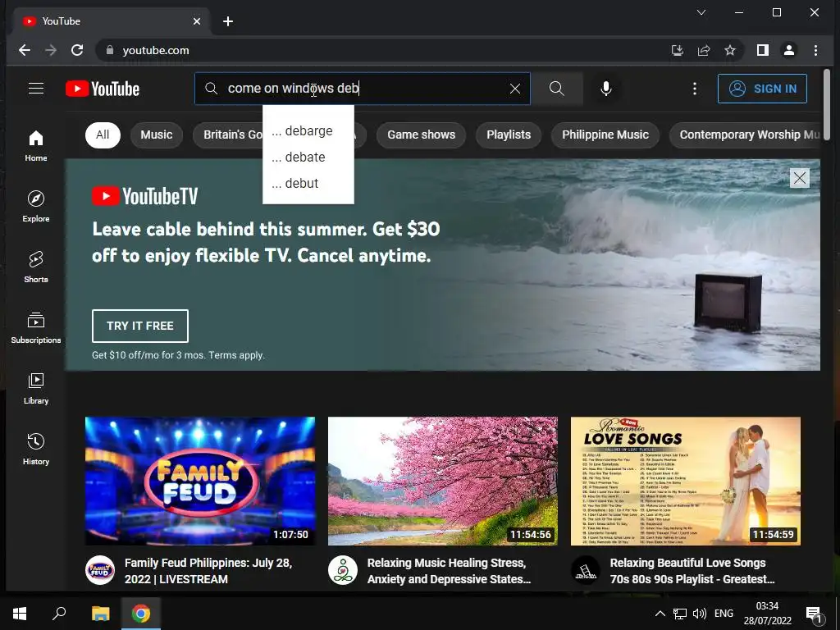
Task: Show hidden system tray icons
Action: [x=660, y=614]
